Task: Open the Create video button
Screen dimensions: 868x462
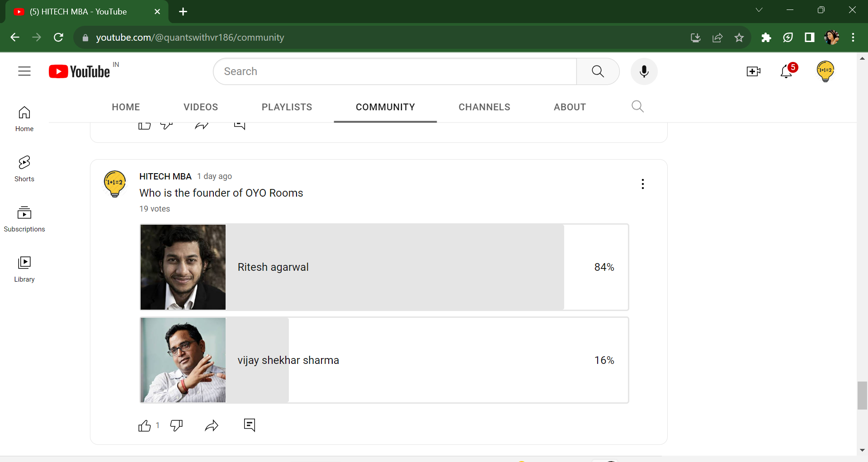Action: pos(754,71)
